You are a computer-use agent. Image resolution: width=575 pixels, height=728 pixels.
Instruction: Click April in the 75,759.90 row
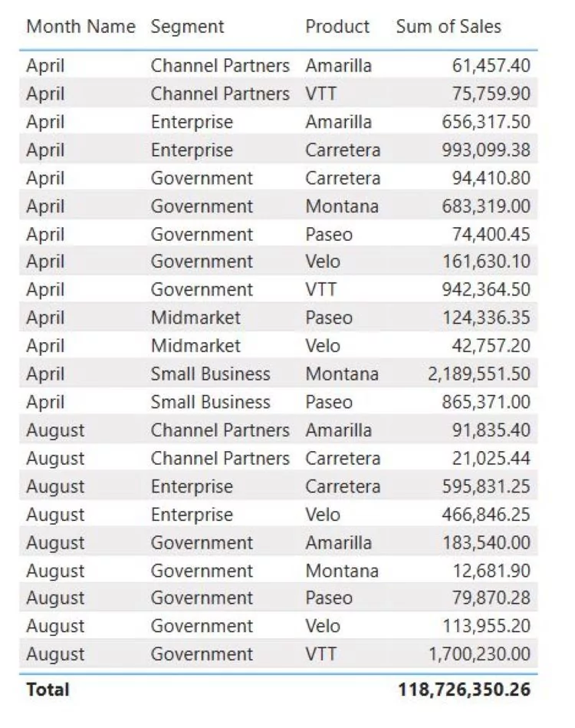click(45, 94)
